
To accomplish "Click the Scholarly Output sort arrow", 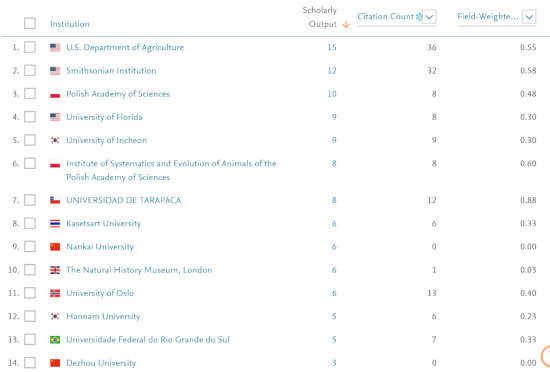I will (346, 24).
